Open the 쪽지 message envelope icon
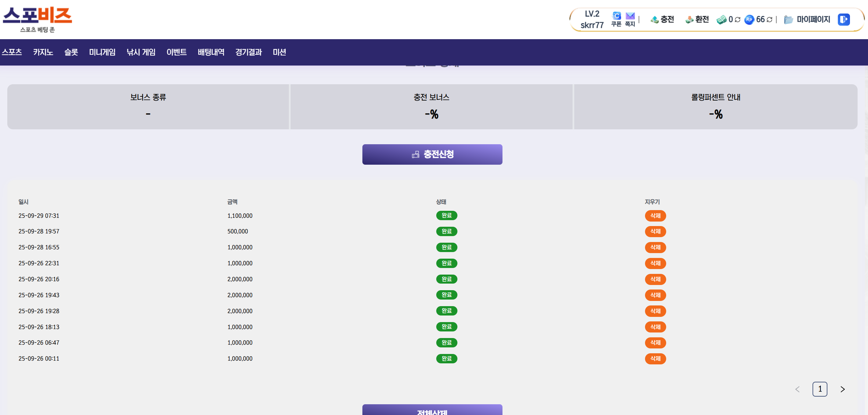 630,16
